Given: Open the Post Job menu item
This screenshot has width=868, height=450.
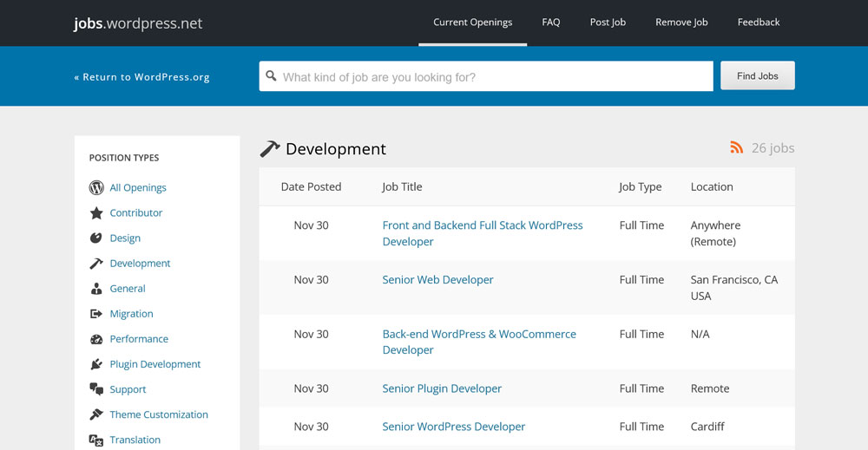Looking at the screenshot, I should [x=608, y=23].
